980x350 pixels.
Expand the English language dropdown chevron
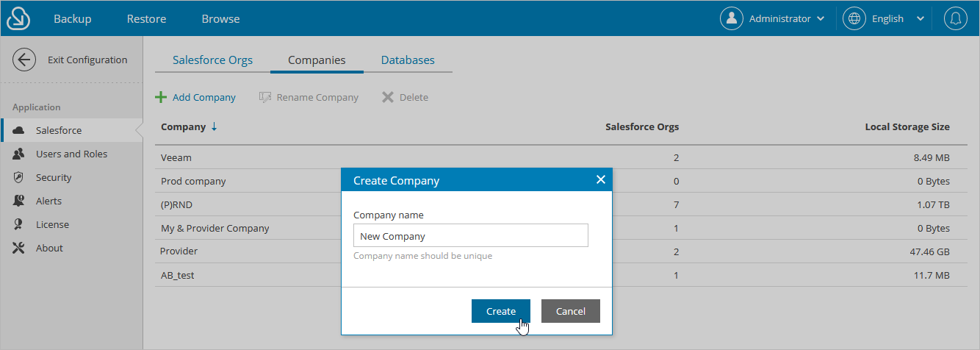click(x=920, y=19)
